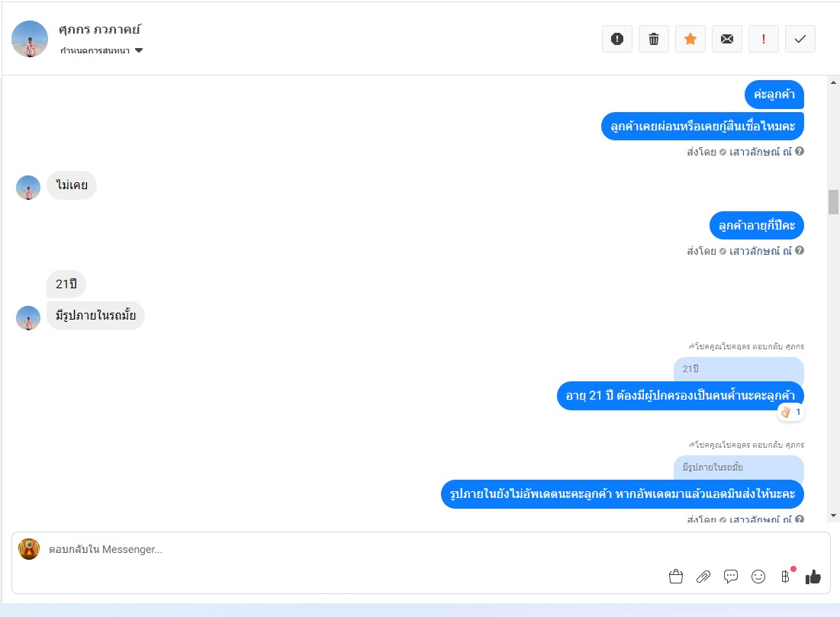Flag conversation with red exclamation icon
The image size is (840, 617).
tap(764, 39)
